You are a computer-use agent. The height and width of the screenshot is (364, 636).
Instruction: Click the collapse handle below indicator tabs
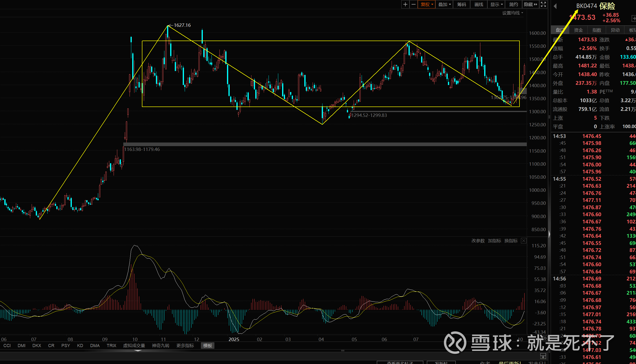pos(138,350)
